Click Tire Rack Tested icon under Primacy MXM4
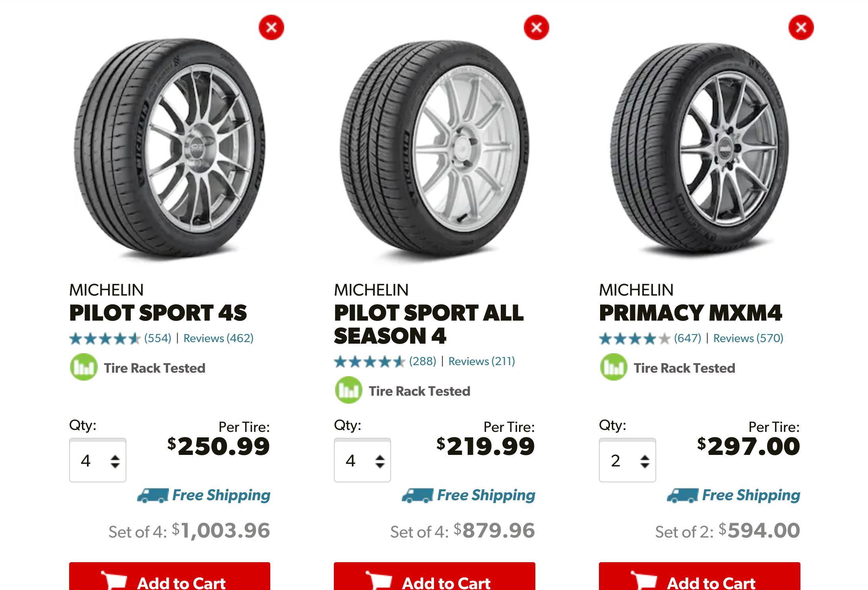868x590 pixels. click(614, 367)
